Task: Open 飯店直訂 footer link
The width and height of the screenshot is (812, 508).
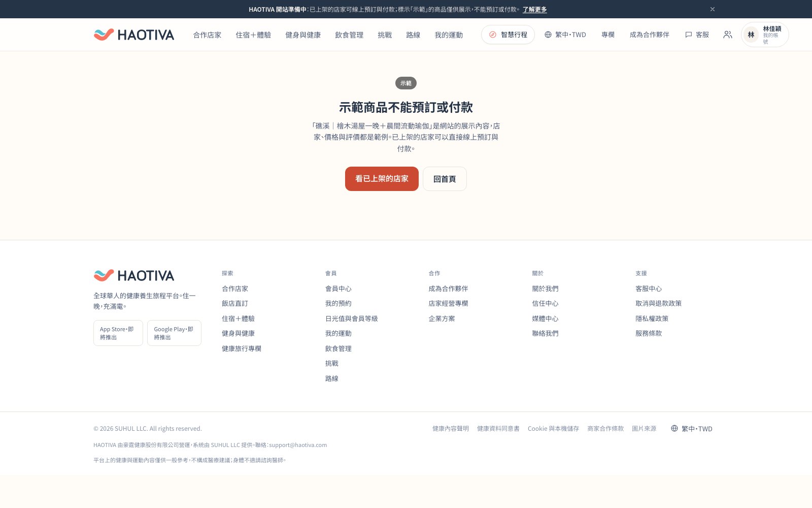Action: (x=235, y=303)
